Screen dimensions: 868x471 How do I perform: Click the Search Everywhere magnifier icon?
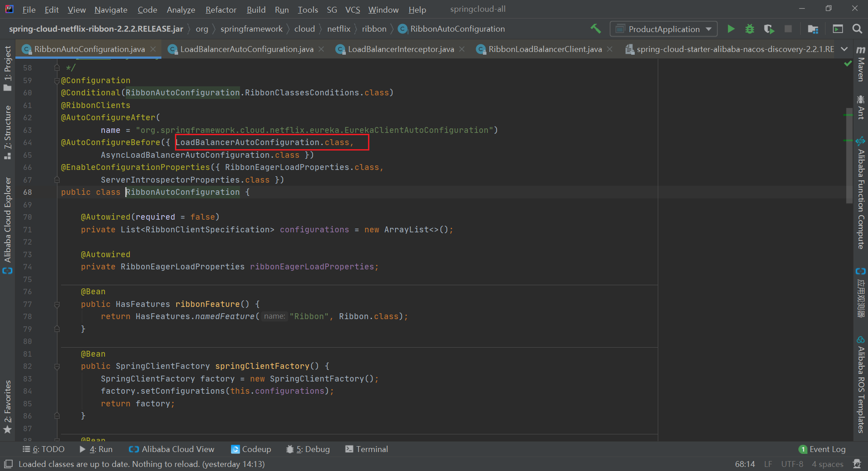857,29
